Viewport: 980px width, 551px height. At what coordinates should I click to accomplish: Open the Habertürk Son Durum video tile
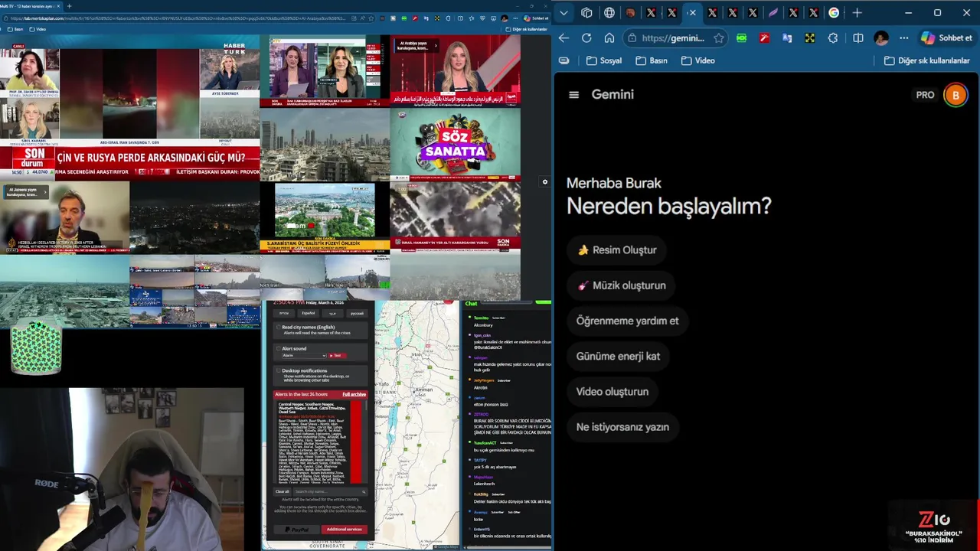pos(130,107)
